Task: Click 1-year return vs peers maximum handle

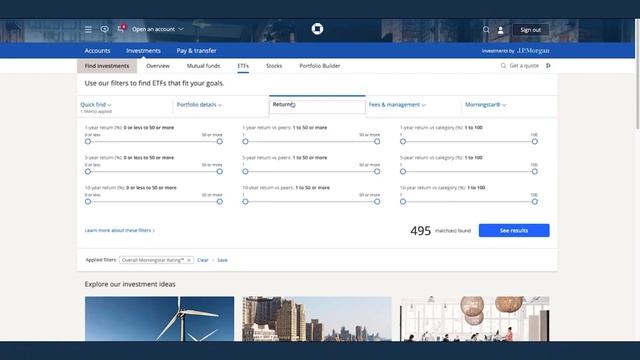Action: coord(377,142)
